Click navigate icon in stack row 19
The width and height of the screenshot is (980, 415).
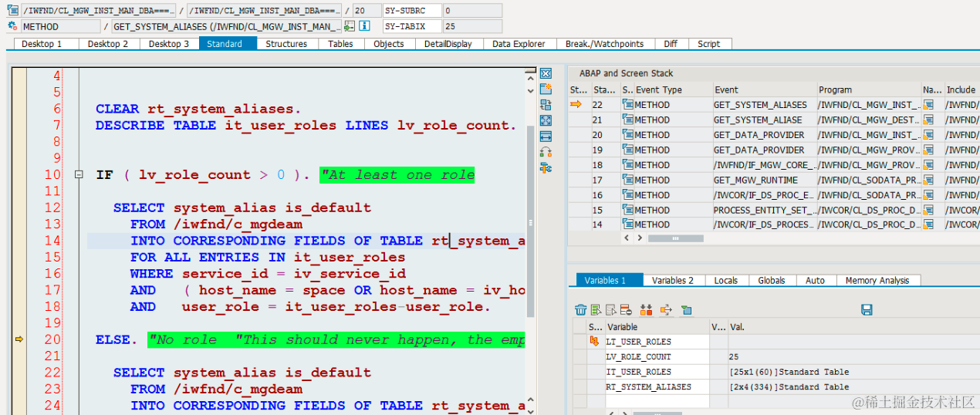[928, 150]
